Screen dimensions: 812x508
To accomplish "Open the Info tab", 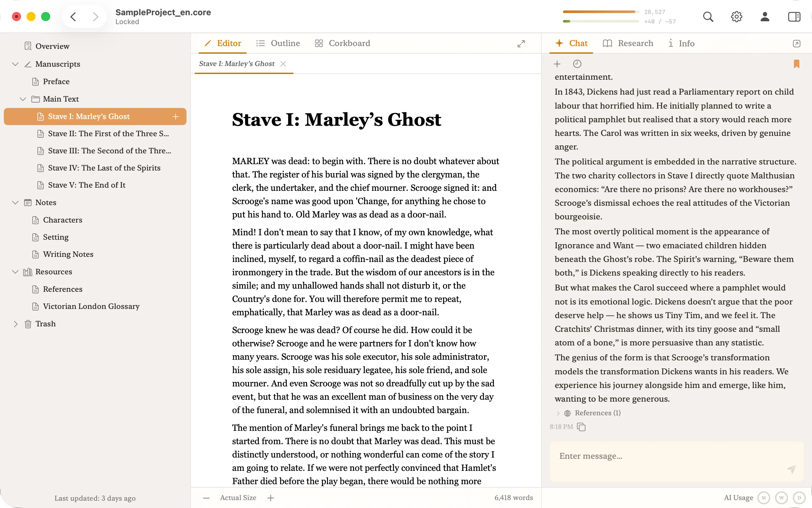I will tap(681, 43).
